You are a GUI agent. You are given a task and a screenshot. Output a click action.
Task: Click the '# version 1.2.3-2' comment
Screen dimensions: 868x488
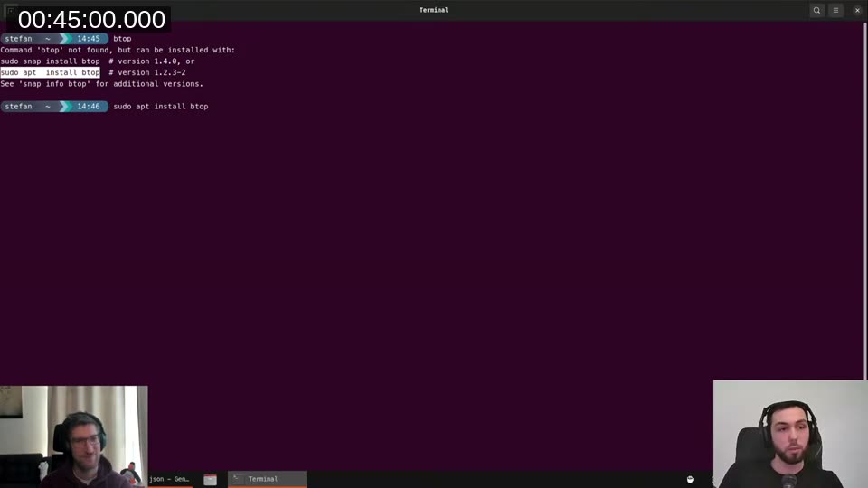[x=147, y=72]
